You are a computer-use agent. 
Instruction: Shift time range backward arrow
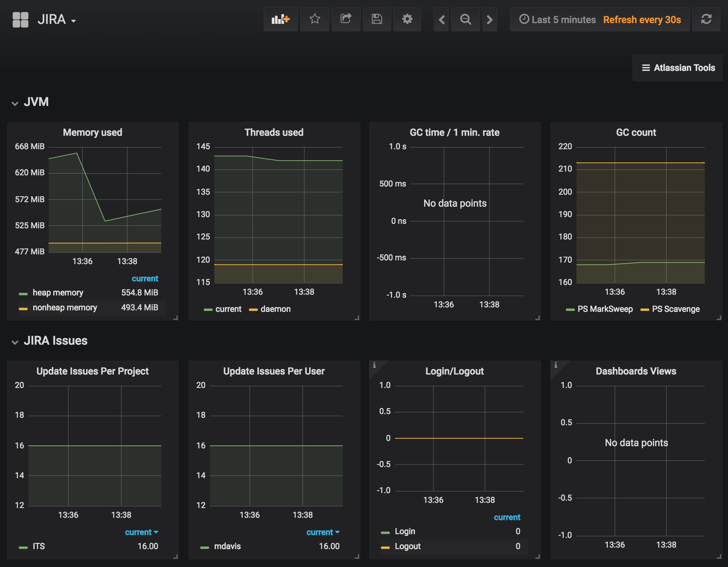[x=442, y=19]
